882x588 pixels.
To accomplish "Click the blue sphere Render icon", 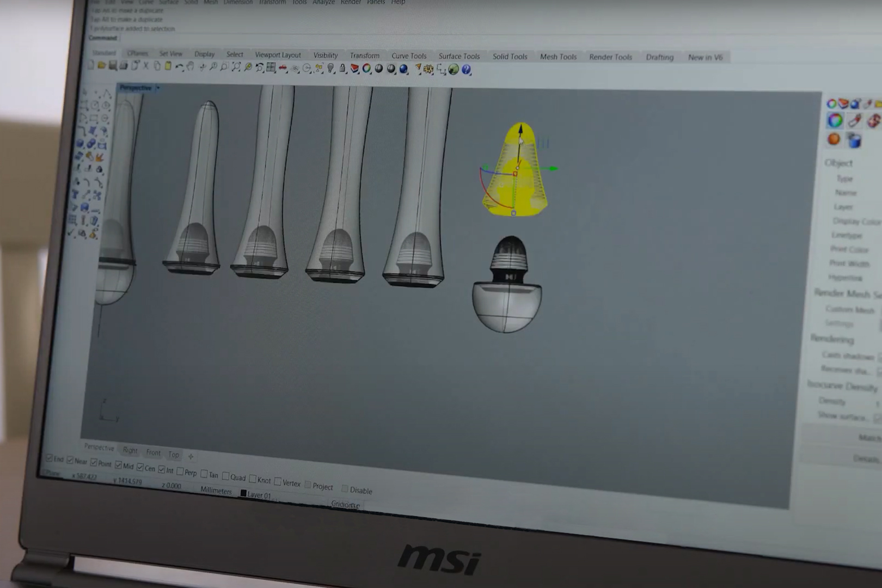I will coord(403,69).
